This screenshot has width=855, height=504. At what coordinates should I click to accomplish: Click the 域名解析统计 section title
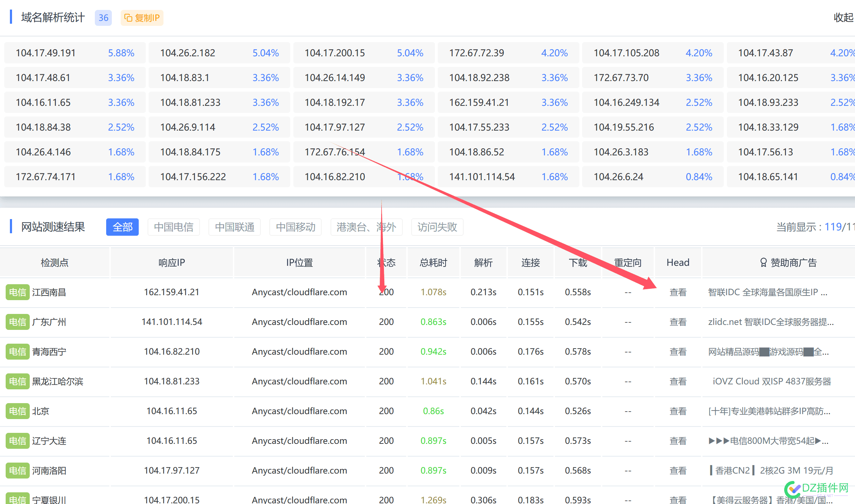click(53, 17)
